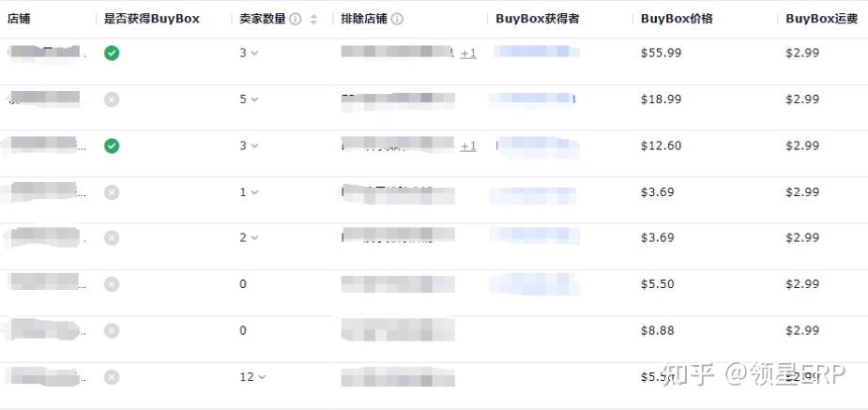Sort by 卖家数量 using the sort arrows
868x410 pixels.
click(x=313, y=19)
